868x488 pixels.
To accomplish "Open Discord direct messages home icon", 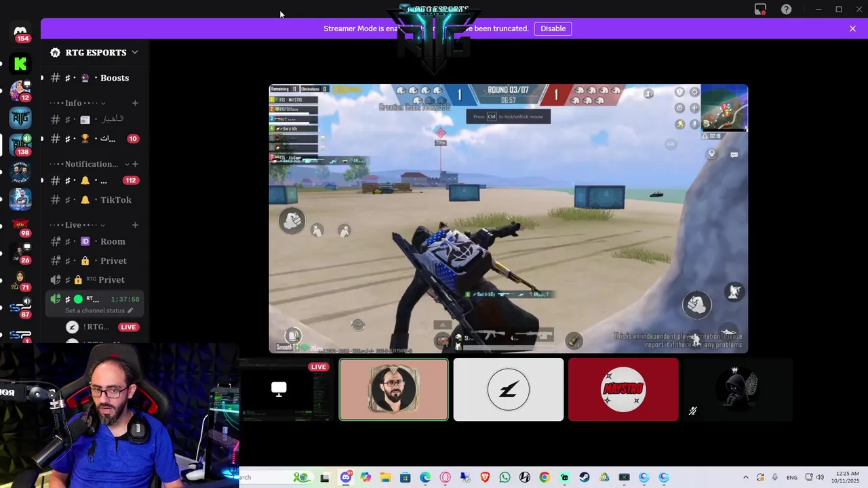I will pos(20,32).
